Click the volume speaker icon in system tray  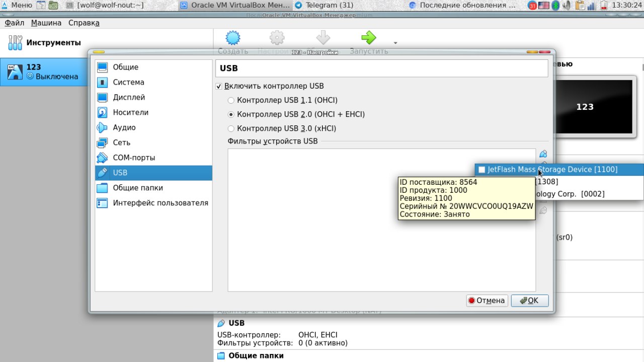point(567,6)
